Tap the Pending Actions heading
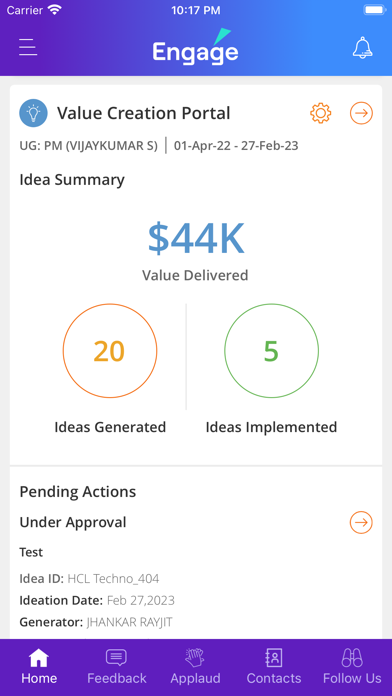 click(78, 492)
